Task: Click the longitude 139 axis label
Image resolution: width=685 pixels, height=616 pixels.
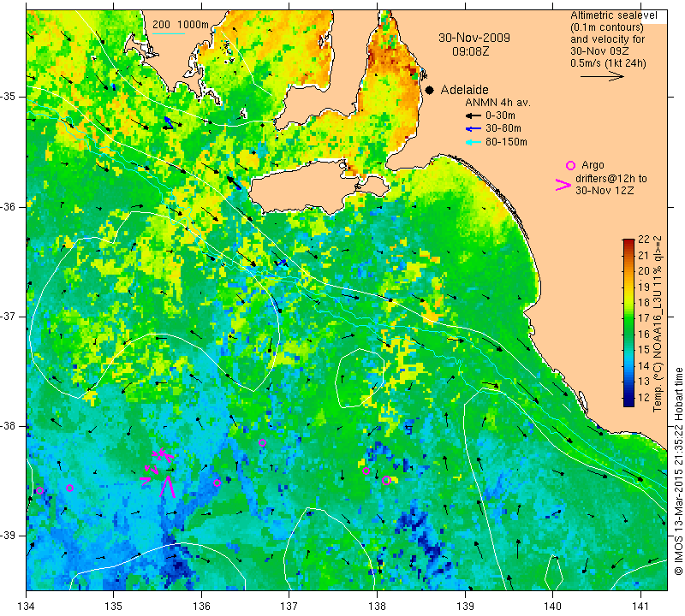Action: pyautogui.click(x=465, y=606)
